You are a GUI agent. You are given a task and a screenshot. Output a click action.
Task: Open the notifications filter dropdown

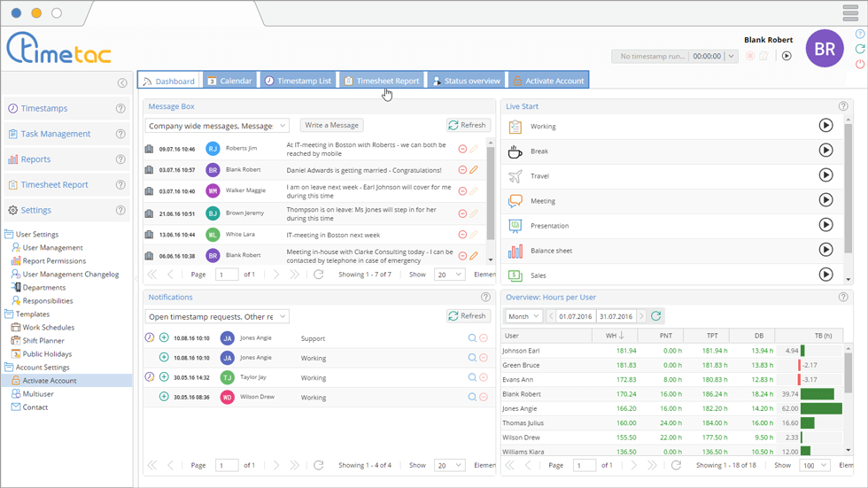217,316
